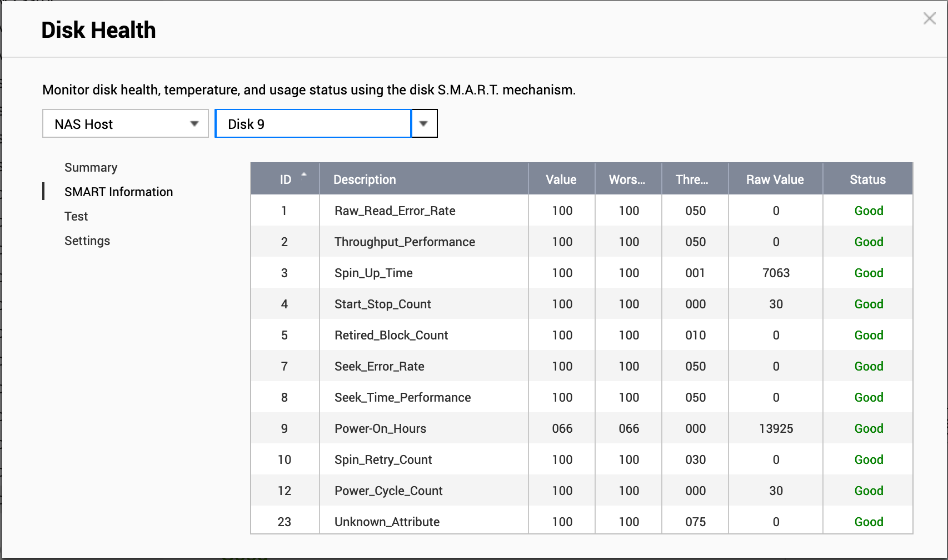Click ID cell 10
948x560 pixels.
[284, 459]
